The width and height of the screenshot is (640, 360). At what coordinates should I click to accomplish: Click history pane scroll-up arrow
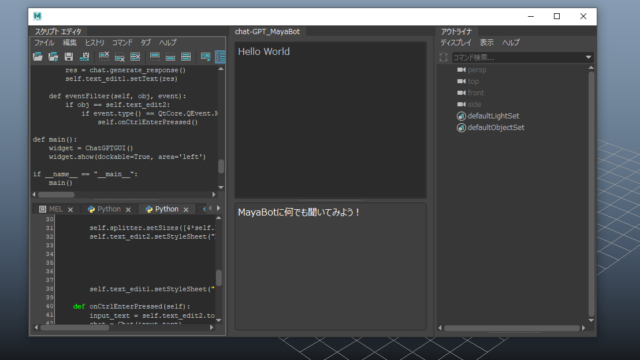(221, 69)
